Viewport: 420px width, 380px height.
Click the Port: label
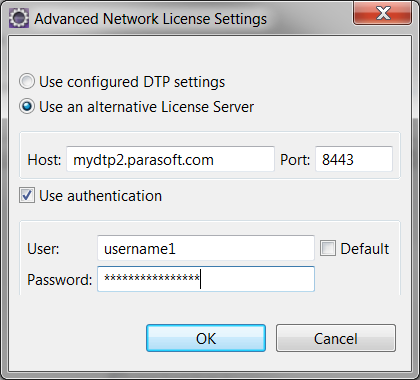coord(295,160)
